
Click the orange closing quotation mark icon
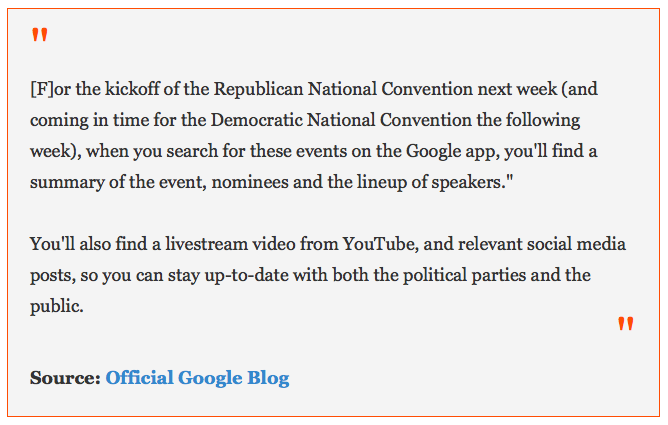pos(626,323)
